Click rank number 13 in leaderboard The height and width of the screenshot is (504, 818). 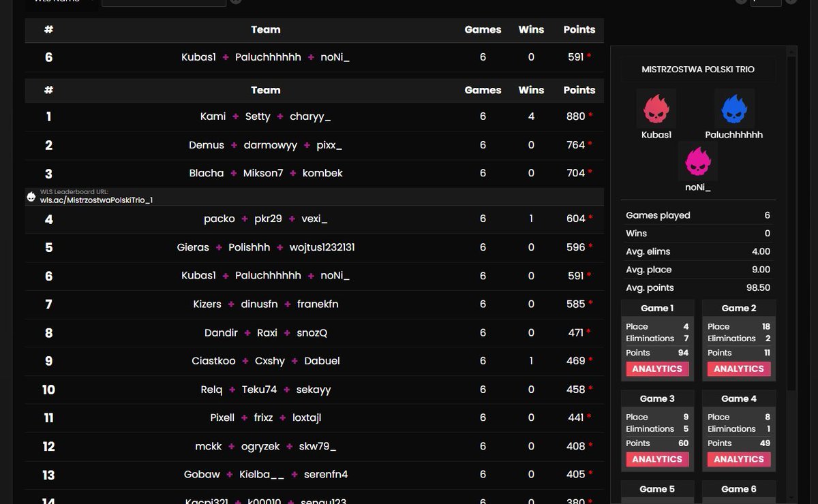48,475
